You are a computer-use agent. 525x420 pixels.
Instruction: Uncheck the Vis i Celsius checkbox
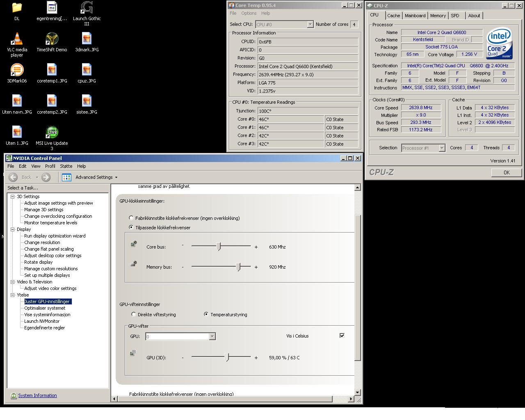pyautogui.click(x=342, y=336)
